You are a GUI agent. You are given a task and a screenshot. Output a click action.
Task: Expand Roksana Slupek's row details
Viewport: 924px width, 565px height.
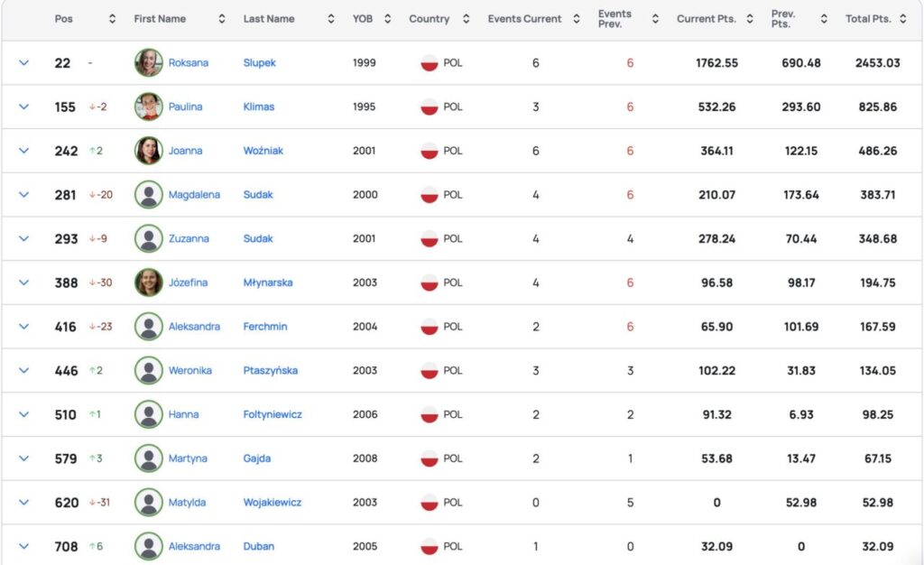[24, 63]
